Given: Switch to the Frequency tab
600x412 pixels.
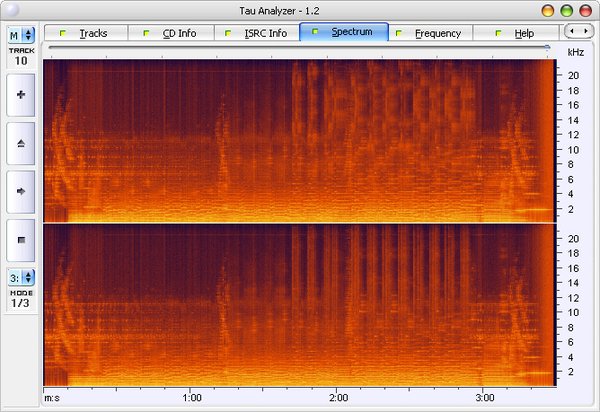Looking at the screenshot, I should (431, 33).
